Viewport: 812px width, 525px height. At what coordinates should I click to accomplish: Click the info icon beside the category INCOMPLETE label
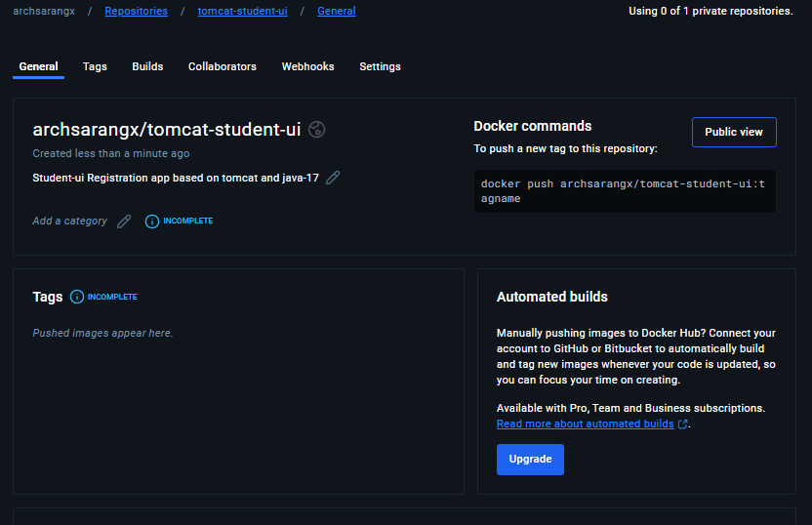(152, 222)
